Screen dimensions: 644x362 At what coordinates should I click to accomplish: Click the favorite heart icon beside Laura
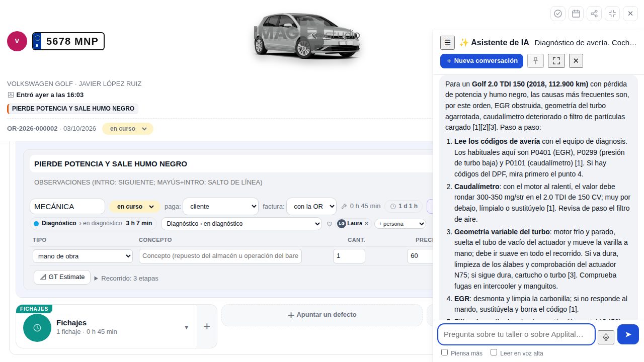tap(330, 224)
